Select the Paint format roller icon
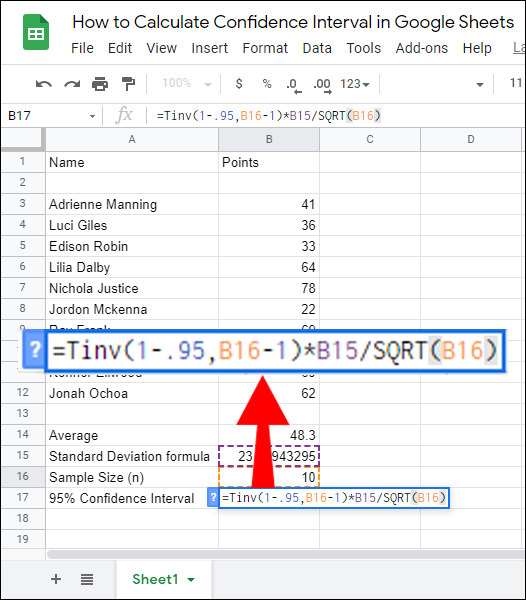 coord(128,84)
